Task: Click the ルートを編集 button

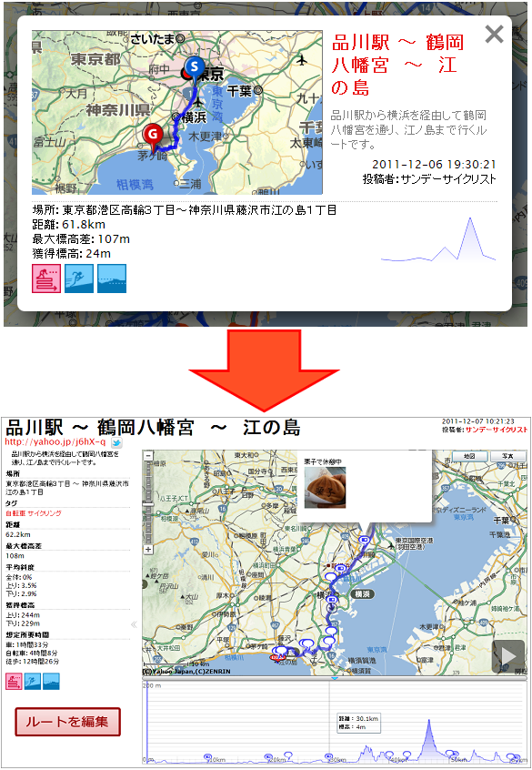Action: point(67,722)
